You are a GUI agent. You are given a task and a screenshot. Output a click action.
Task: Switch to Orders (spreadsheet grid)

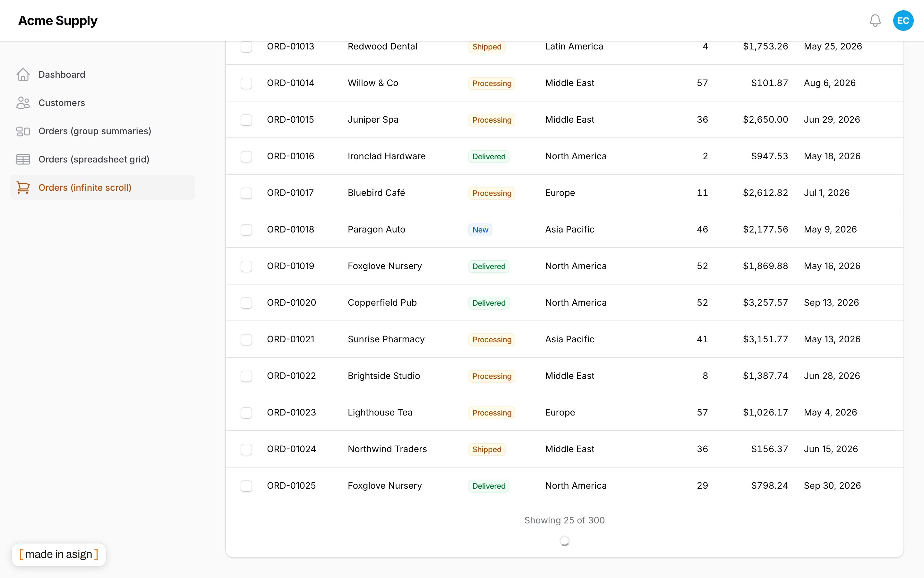[x=102, y=159]
